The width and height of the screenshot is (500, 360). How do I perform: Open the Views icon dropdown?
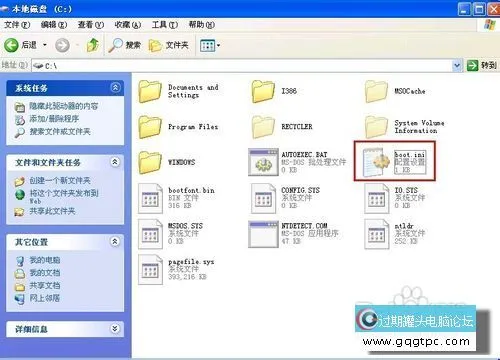(210, 45)
